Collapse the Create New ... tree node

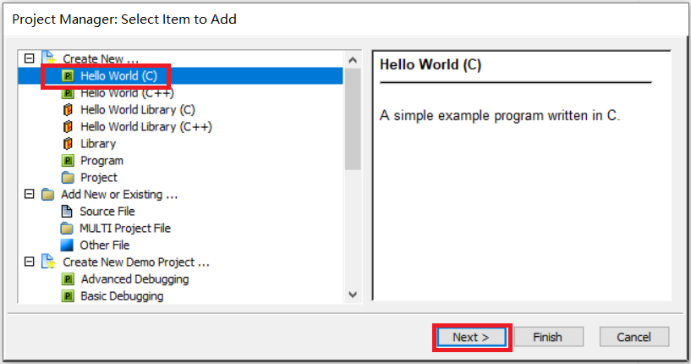29,59
